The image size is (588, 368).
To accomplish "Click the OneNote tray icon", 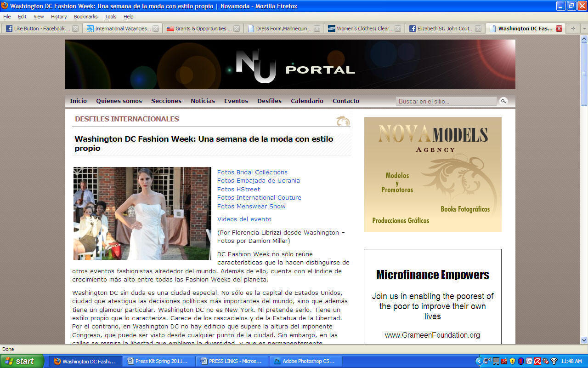I will pyautogui.click(x=529, y=361).
